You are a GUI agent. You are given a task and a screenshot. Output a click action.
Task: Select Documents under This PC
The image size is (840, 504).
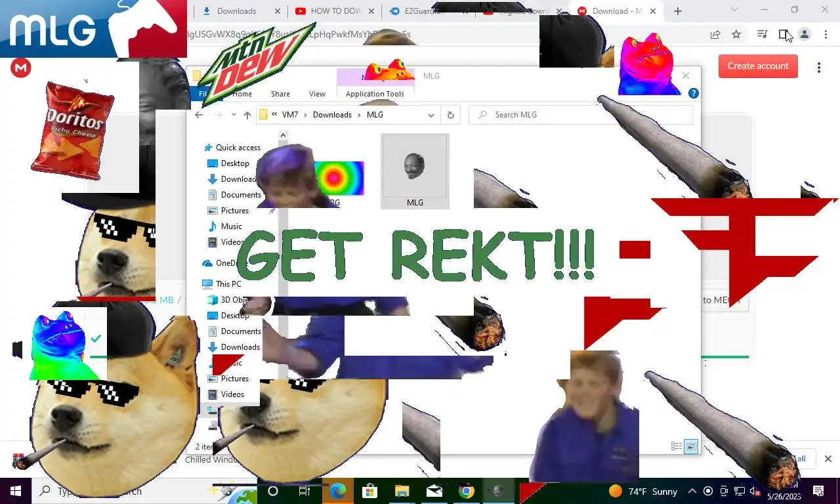click(234, 331)
